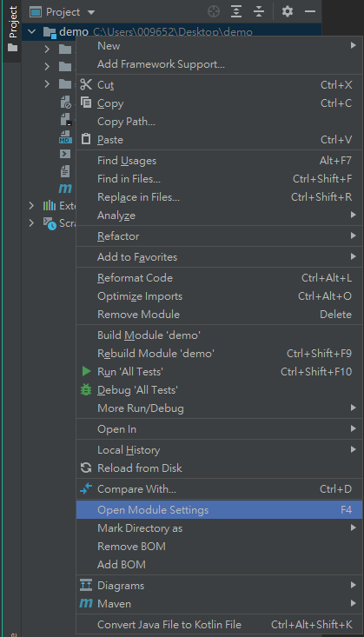Hide the Project panel with minus icon
364x637 pixels.
(x=310, y=11)
